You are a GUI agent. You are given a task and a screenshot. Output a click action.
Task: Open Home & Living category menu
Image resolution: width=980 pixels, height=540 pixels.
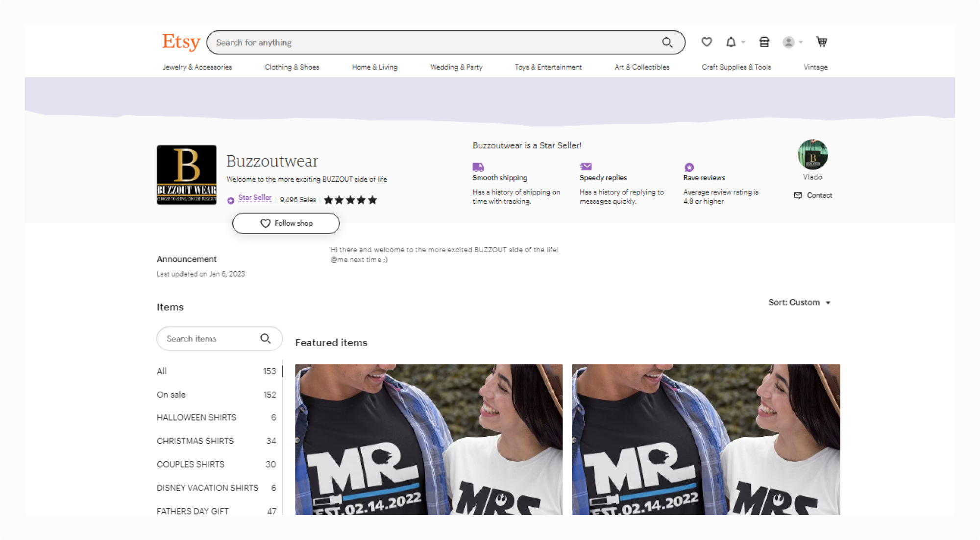(x=374, y=67)
